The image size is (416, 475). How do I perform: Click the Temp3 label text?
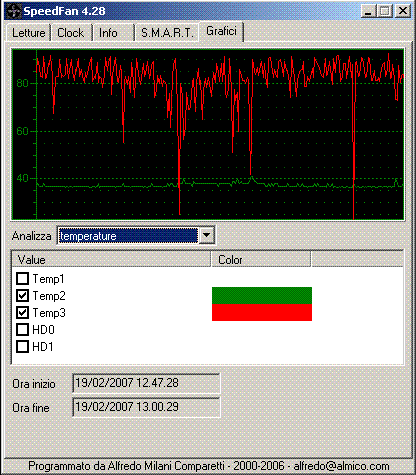(49, 313)
